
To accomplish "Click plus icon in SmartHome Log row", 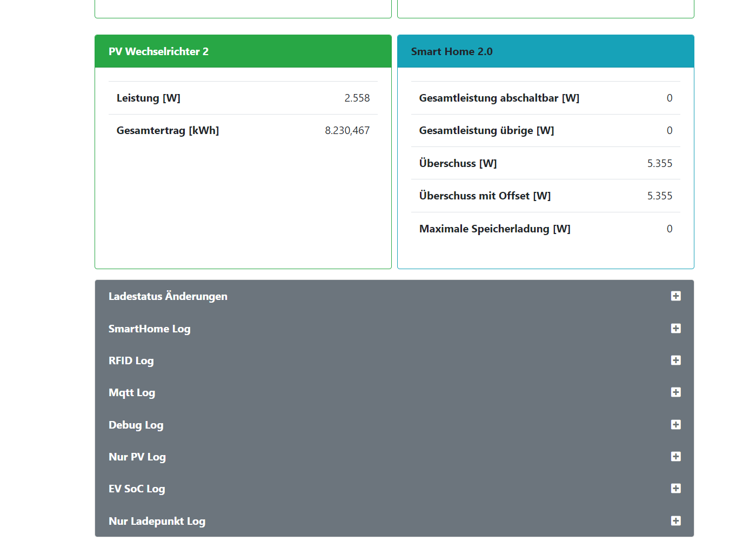I will [675, 329].
